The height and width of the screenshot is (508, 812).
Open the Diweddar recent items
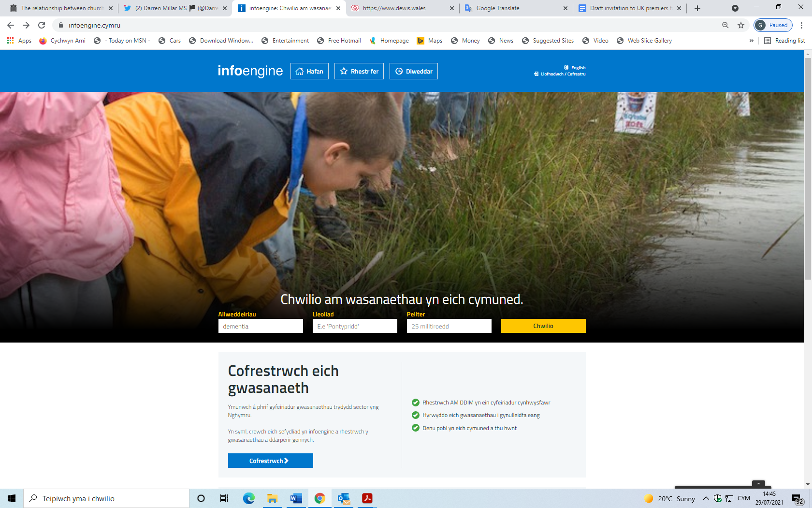[x=414, y=71]
